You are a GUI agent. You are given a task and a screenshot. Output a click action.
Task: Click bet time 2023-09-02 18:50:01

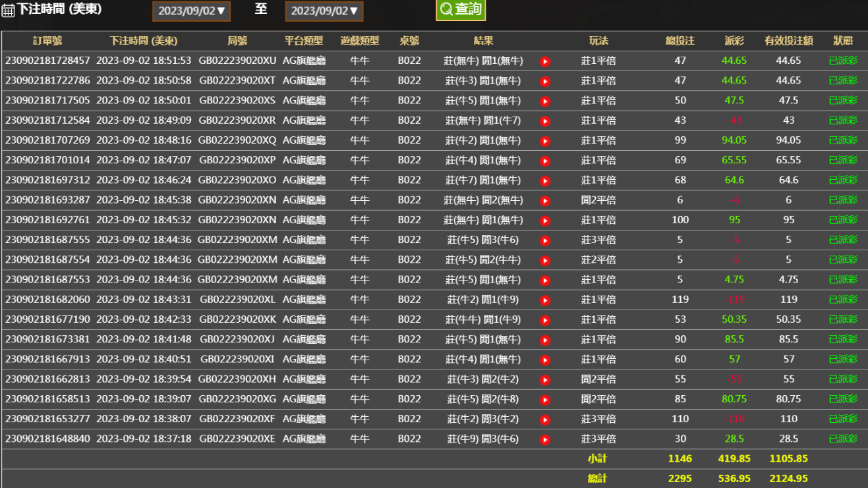pos(144,101)
